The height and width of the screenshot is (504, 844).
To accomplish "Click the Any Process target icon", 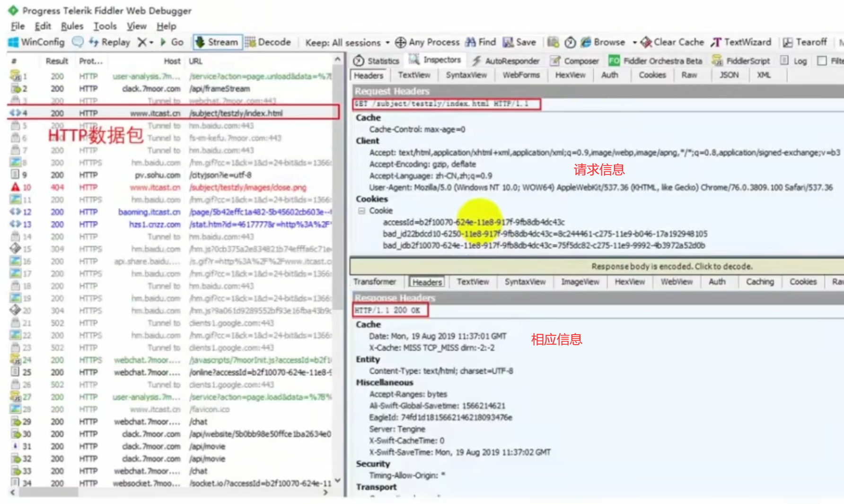I will [401, 42].
